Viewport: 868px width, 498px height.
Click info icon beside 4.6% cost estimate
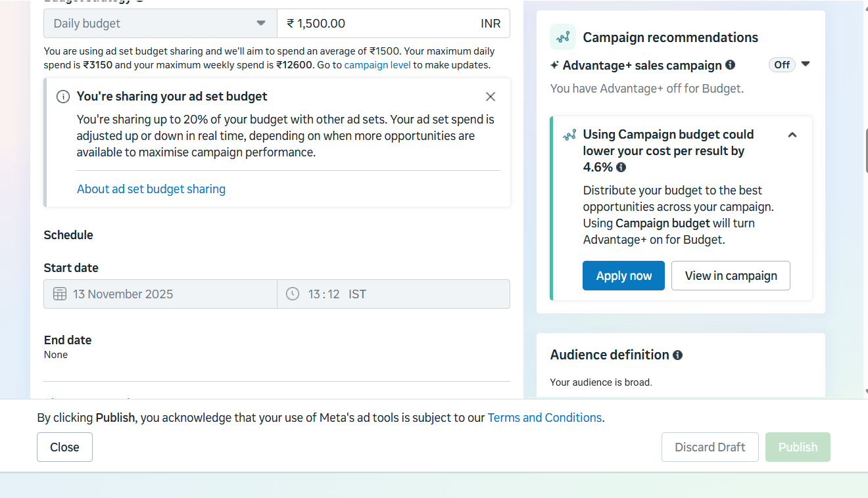[621, 168]
